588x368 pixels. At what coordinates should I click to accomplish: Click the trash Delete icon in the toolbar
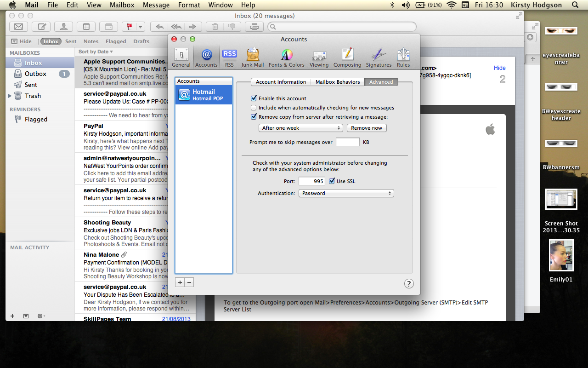click(x=215, y=27)
